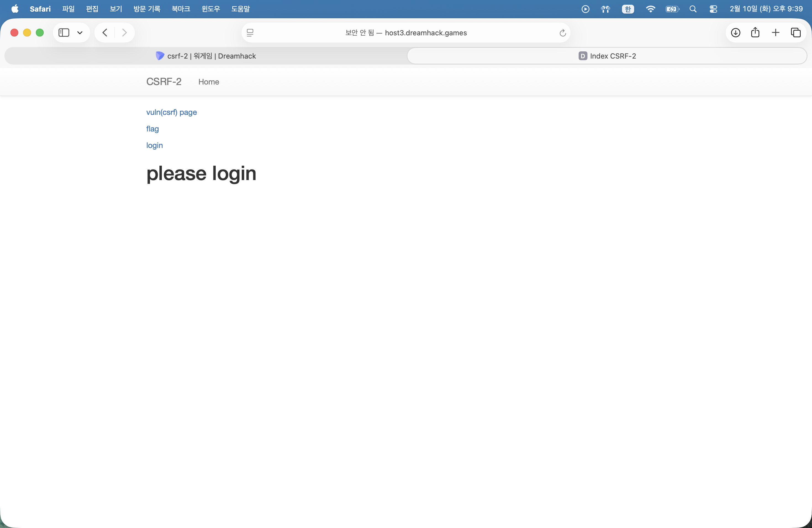Toggle the Safari sidebar button
This screenshot has width=812, height=528.
tap(64, 33)
